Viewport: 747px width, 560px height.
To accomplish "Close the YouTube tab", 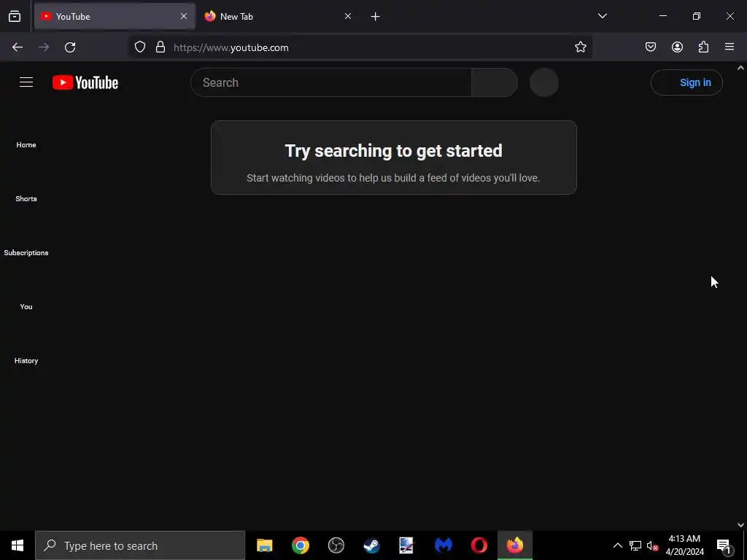I will (184, 16).
